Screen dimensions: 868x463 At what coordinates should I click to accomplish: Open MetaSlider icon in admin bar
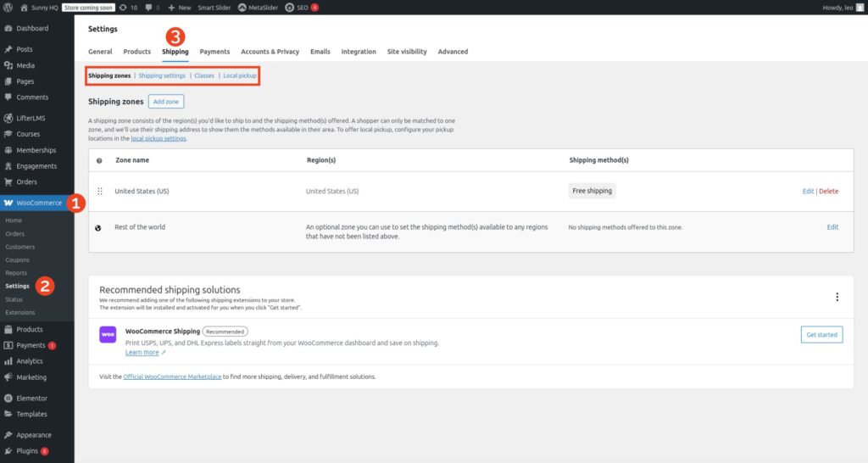(x=242, y=8)
